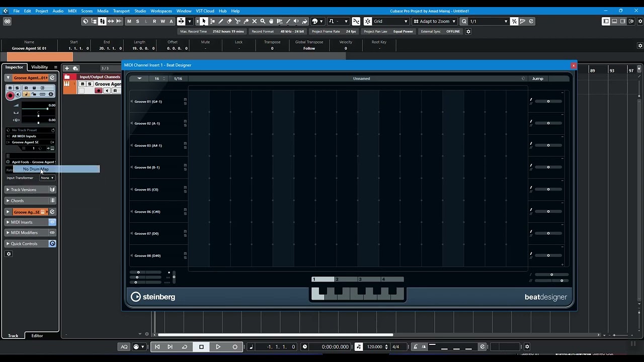
Task: Toggle Record Enable on the inspector track
Action: click(x=10, y=95)
